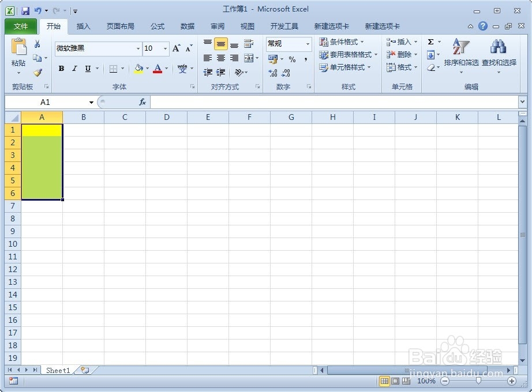Screen dimensions: 532x392
Task: Click 格式 format cells button
Action: click(x=399, y=67)
